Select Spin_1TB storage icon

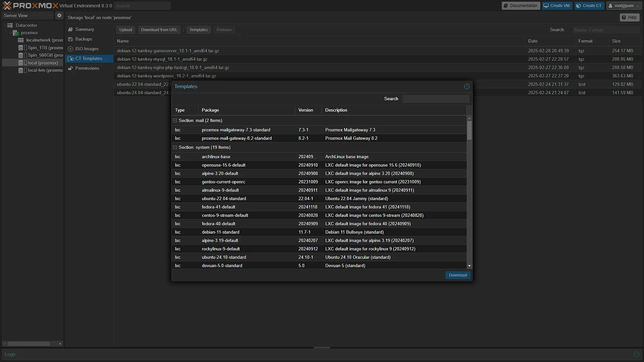click(21, 48)
